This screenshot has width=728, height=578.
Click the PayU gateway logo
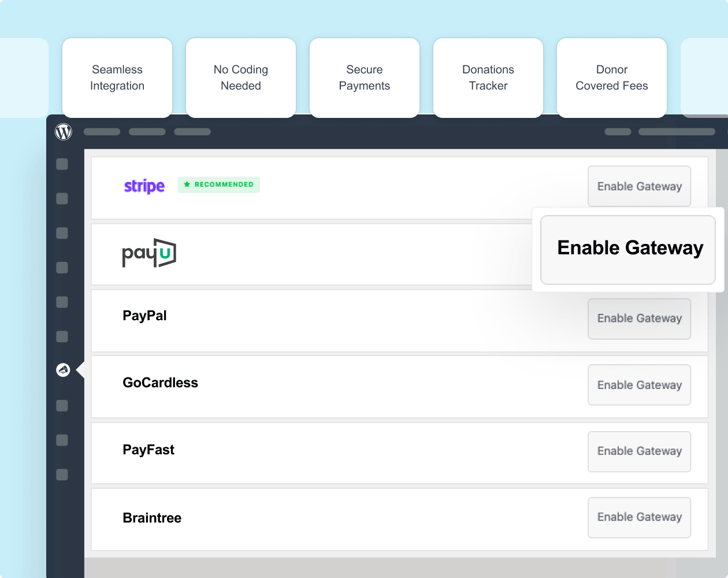pyautogui.click(x=149, y=253)
